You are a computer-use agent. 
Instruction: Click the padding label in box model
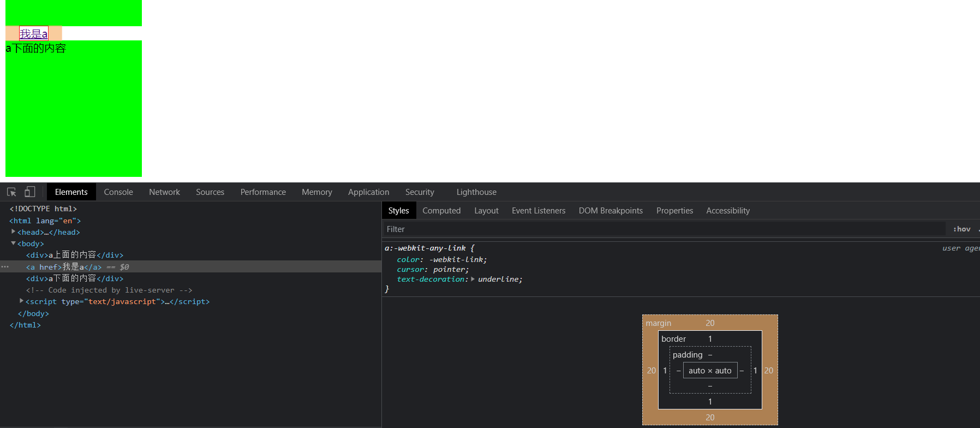pyautogui.click(x=688, y=355)
